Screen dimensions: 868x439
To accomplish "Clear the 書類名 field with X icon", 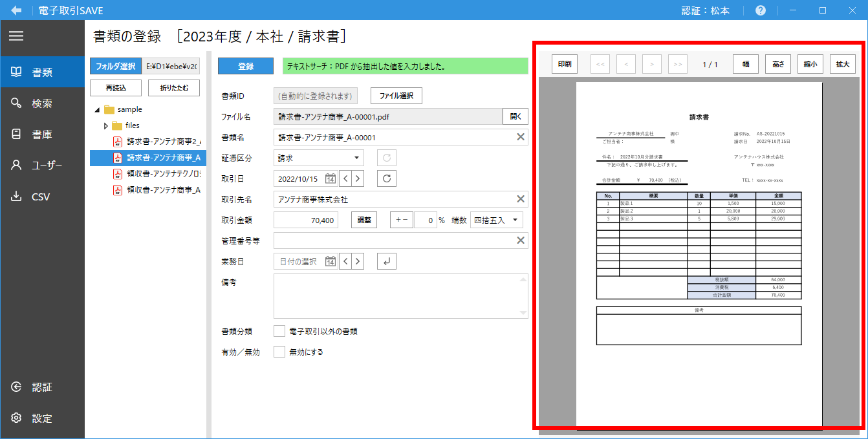I will point(520,137).
